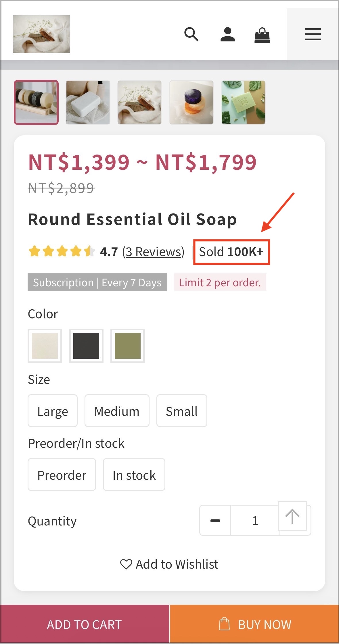This screenshot has width=339, height=644.
Task: Click the store logo image
Action: [41, 34]
